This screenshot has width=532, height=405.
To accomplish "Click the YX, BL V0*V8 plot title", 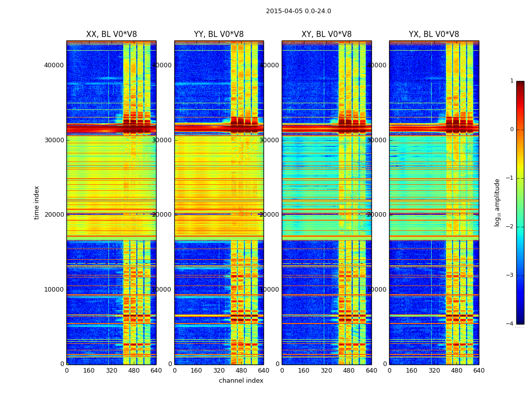I will point(434,34).
